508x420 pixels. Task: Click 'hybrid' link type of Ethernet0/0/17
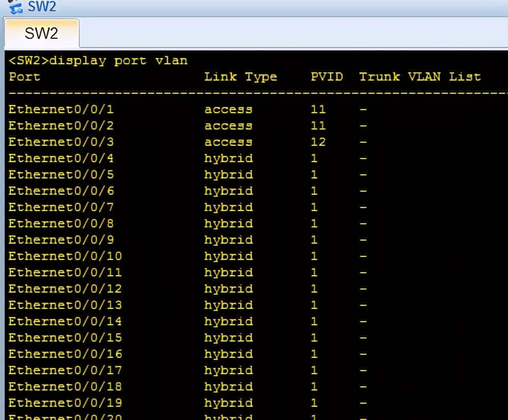228,371
